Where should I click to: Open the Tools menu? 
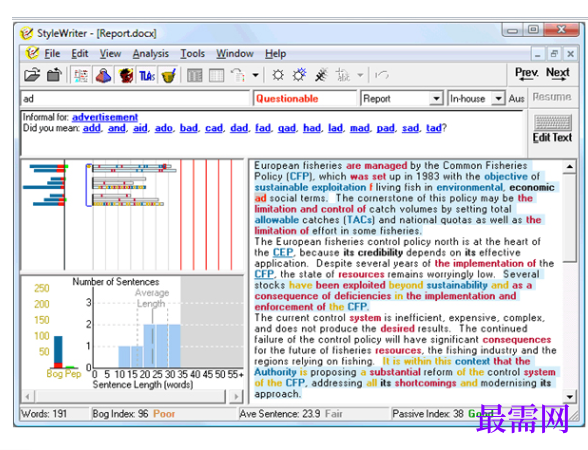tap(192, 54)
